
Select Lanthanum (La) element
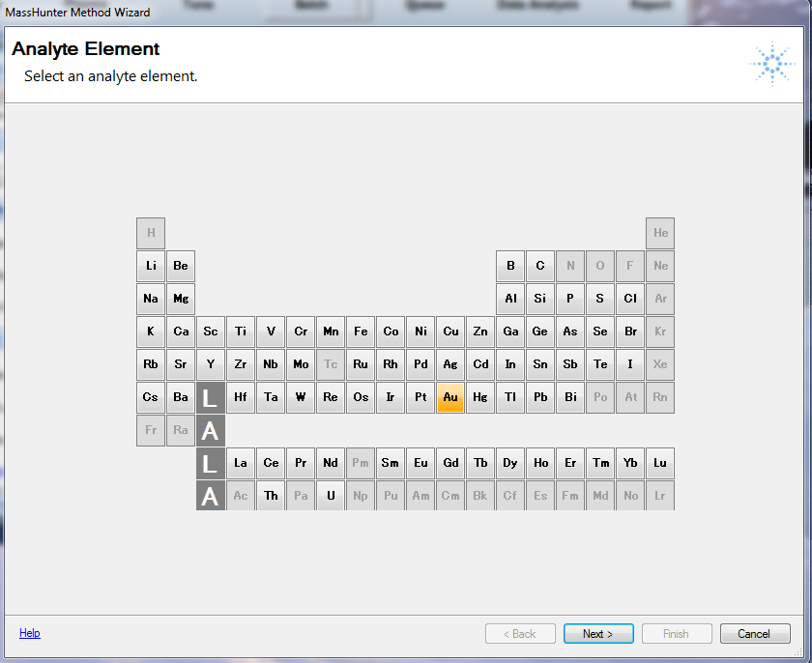pyautogui.click(x=241, y=463)
